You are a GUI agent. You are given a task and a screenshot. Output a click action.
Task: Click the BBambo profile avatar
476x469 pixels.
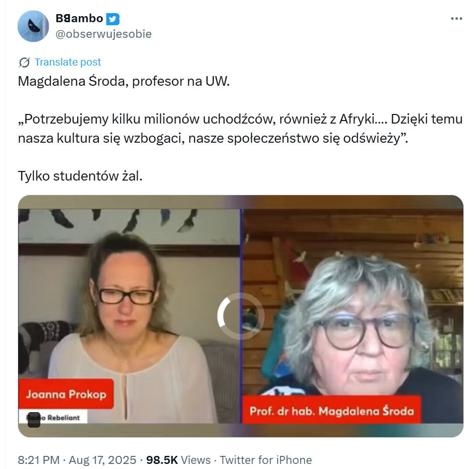[x=33, y=26]
